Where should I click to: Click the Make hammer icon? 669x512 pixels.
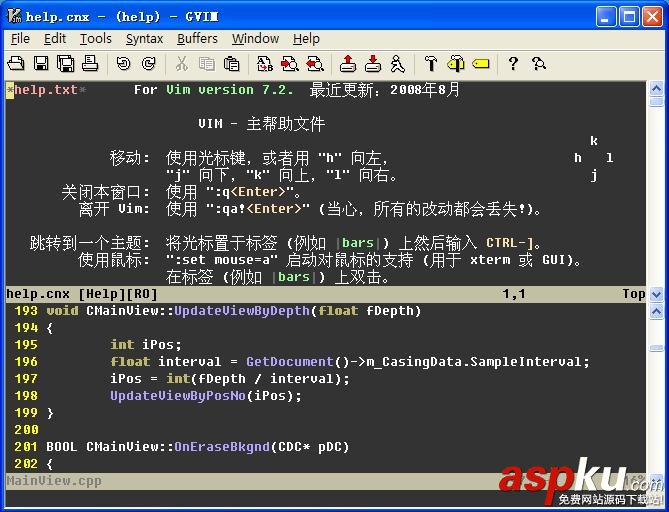[x=431, y=64]
